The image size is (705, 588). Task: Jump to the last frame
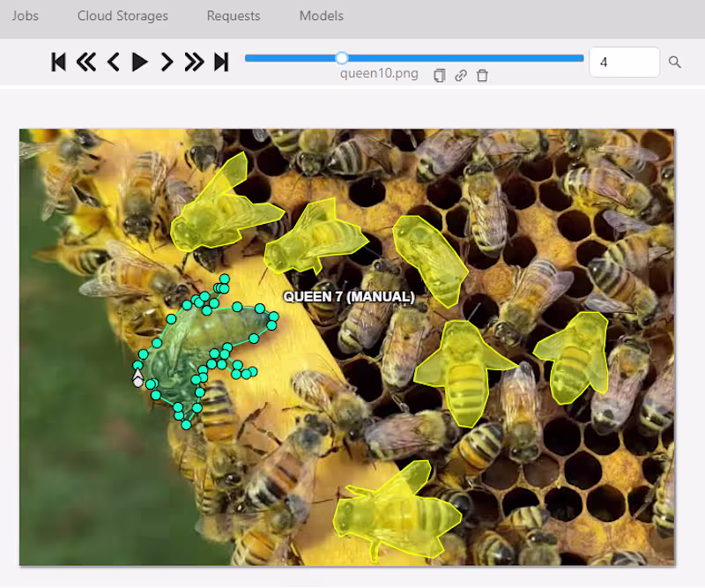point(221,62)
